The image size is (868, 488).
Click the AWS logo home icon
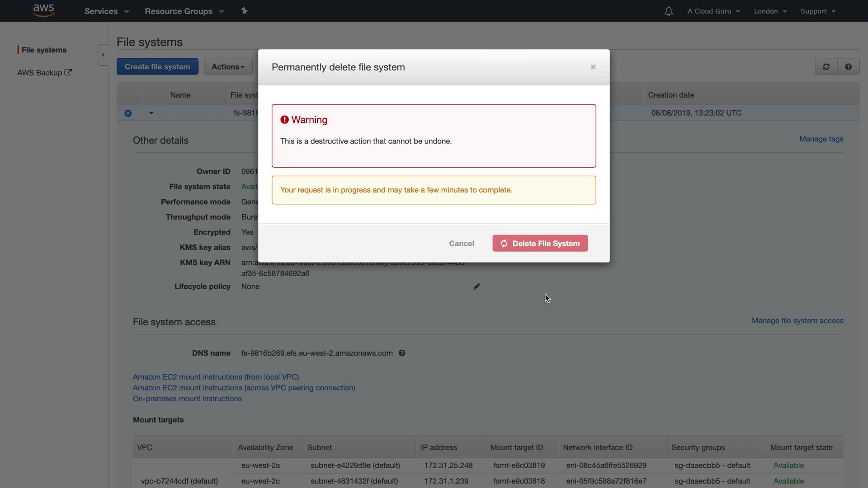tap(44, 11)
